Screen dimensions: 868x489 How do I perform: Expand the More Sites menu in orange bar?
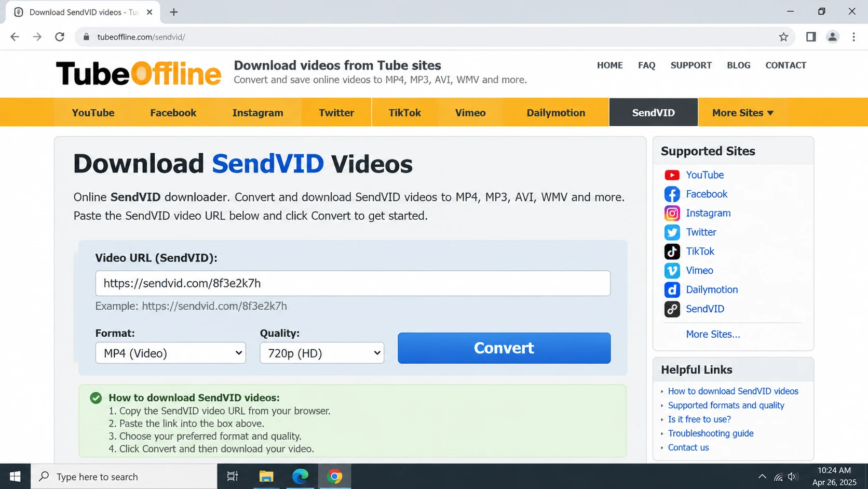pos(743,113)
